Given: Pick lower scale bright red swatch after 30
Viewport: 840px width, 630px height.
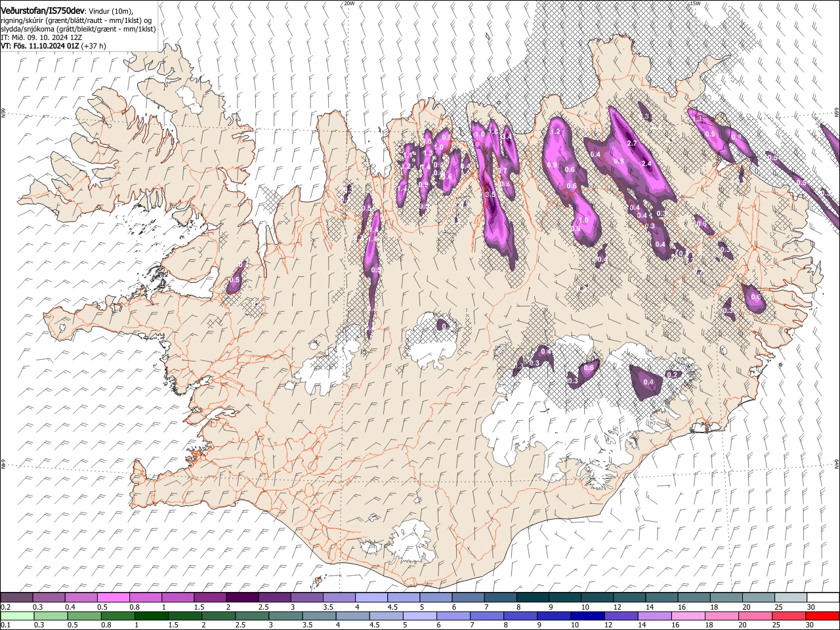Looking at the screenshot, I should tap(822, 616).
